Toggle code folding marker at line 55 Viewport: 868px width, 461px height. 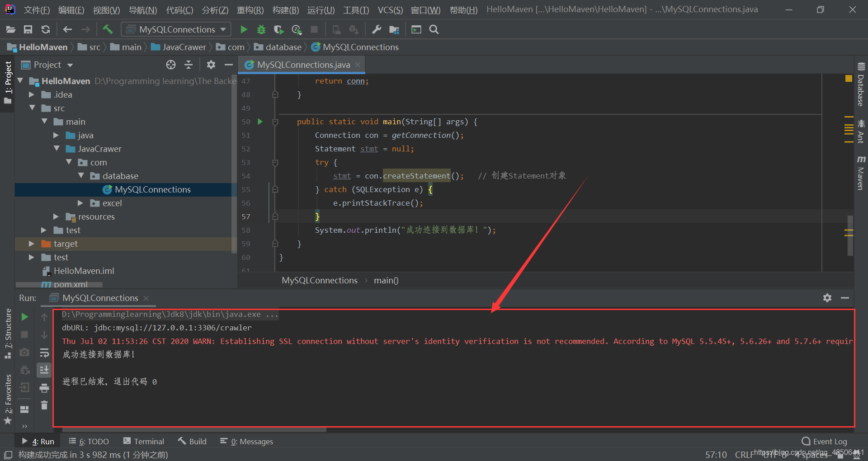275,190
